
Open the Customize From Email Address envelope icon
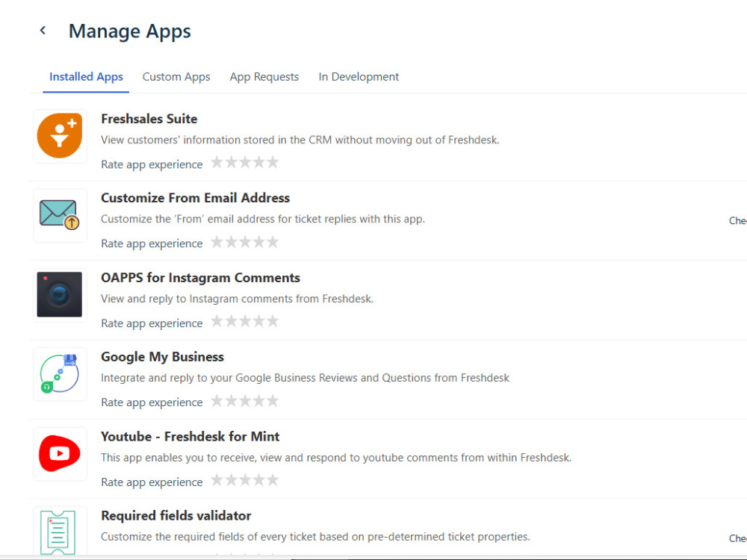60,215
